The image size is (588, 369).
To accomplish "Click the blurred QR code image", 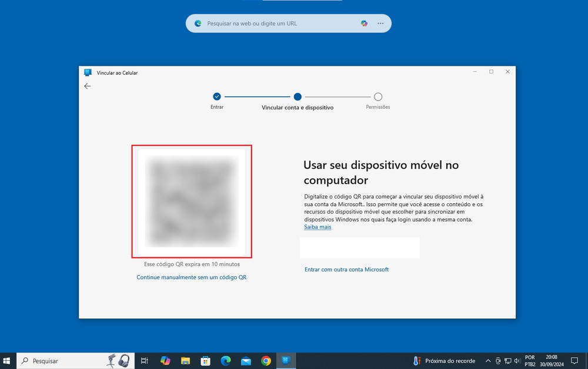I will pyautogui.click(x=192, y=201).
